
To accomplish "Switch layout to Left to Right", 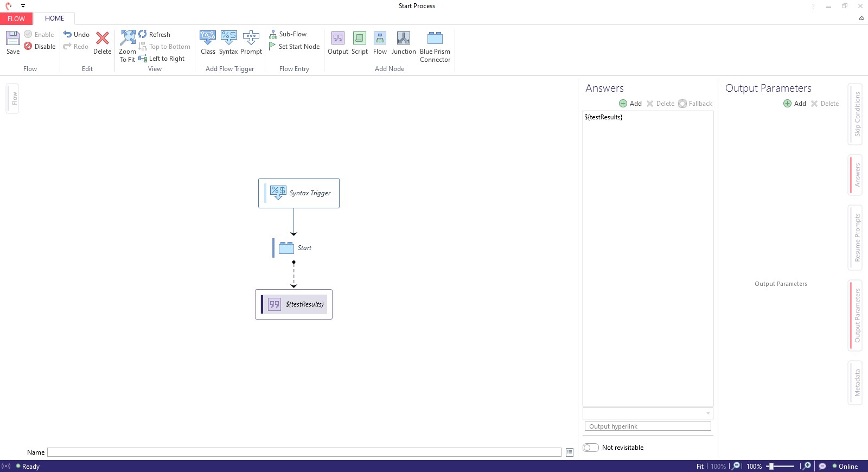I will coord(162,59).
